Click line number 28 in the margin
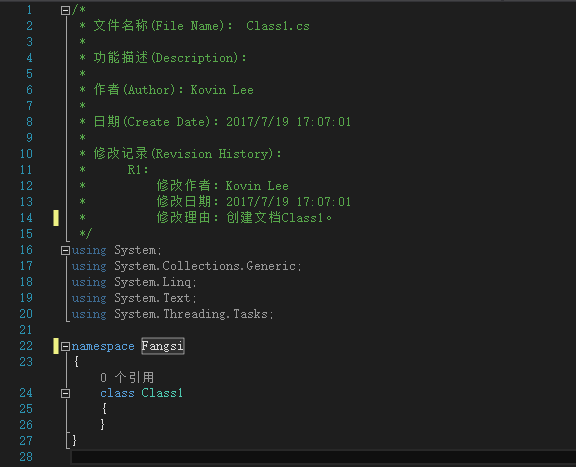The width and height of the screenshot is (576, 467). tap(26, 457)
